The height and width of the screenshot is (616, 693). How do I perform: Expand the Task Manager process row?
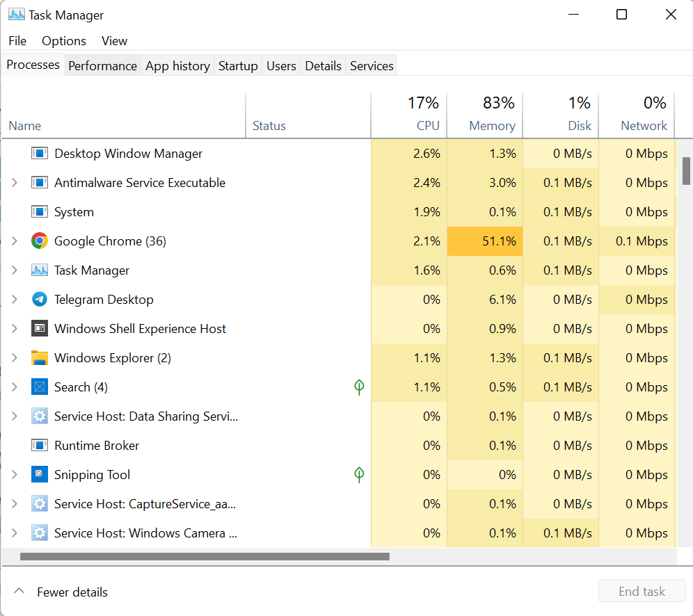click(14, 270)
